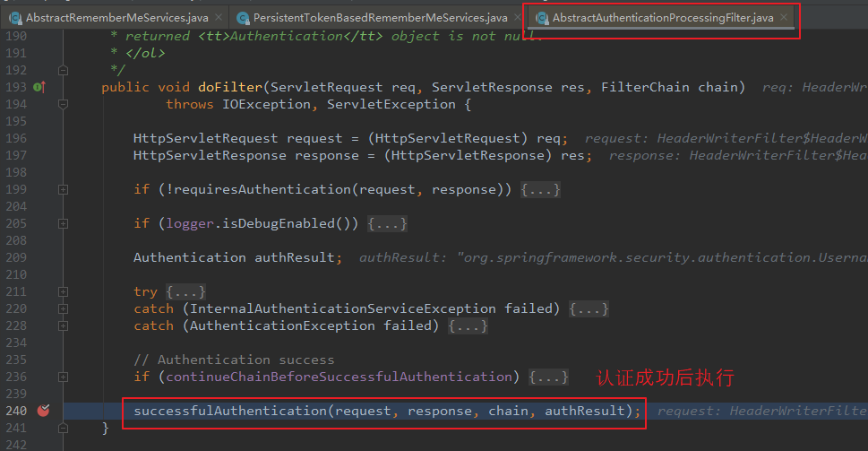Image resolution: width=868 pixels, height=451 pixels.
Task: Expand the AuthenticationException catch fold at line 228
Action: coord(63,325)
